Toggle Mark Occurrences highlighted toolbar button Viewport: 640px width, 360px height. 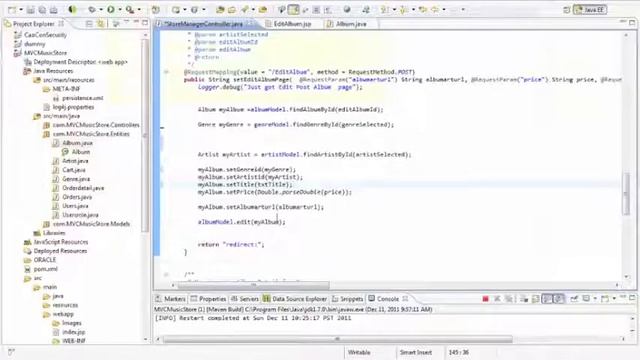[293, 9]
